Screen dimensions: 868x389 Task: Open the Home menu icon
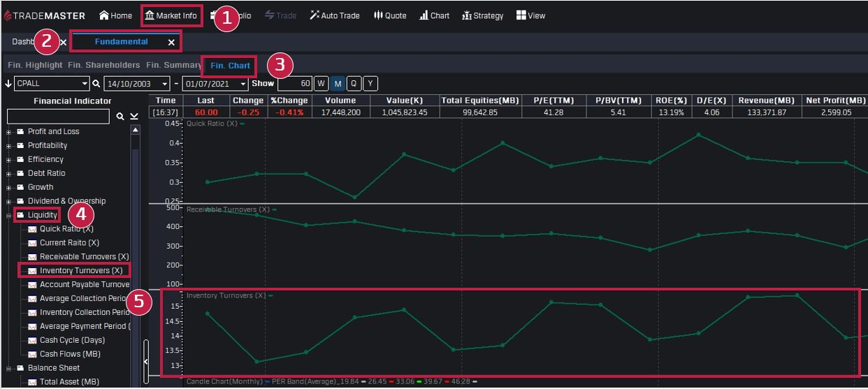(x=104, y=15)
